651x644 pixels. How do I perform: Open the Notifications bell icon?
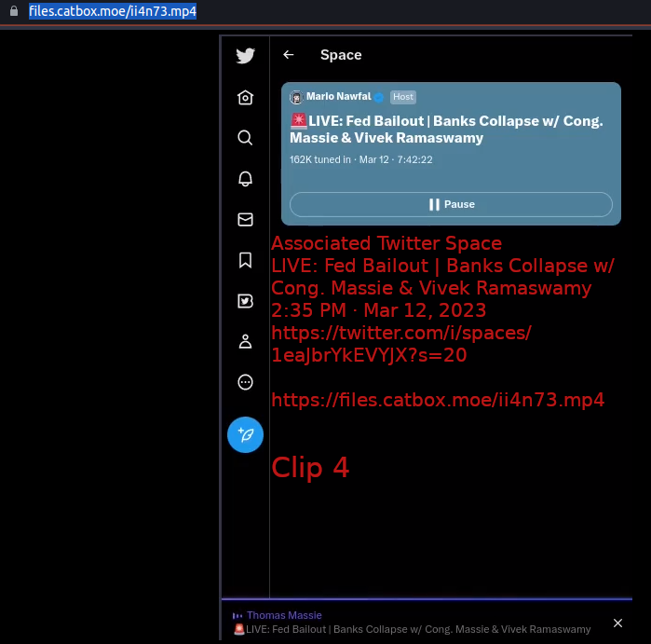coord(245,179)
